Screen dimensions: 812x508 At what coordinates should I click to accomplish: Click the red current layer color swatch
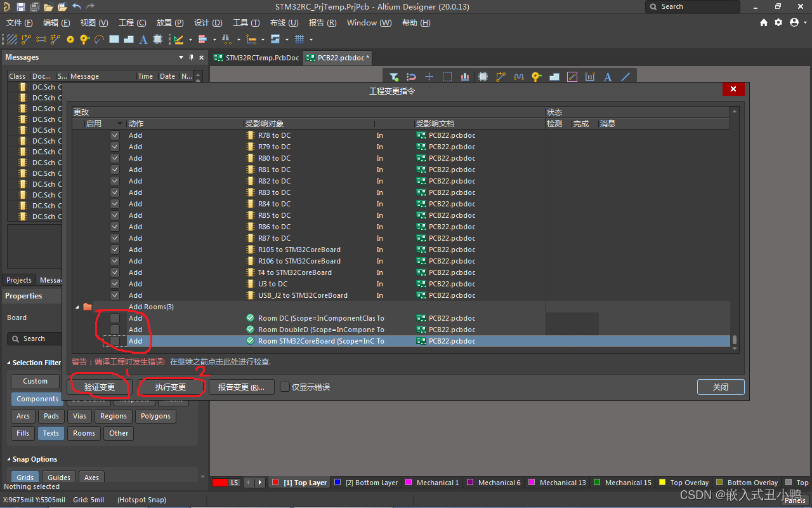[220, 483]
